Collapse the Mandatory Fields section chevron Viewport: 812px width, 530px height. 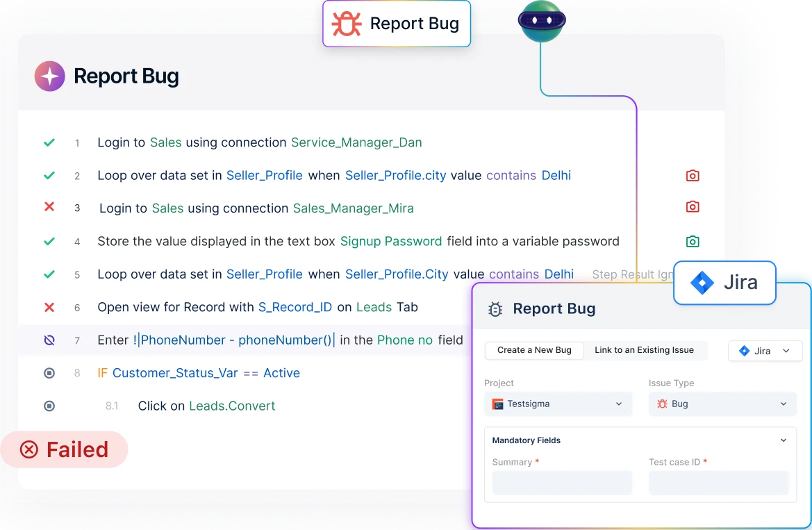[x=784, y=440]
